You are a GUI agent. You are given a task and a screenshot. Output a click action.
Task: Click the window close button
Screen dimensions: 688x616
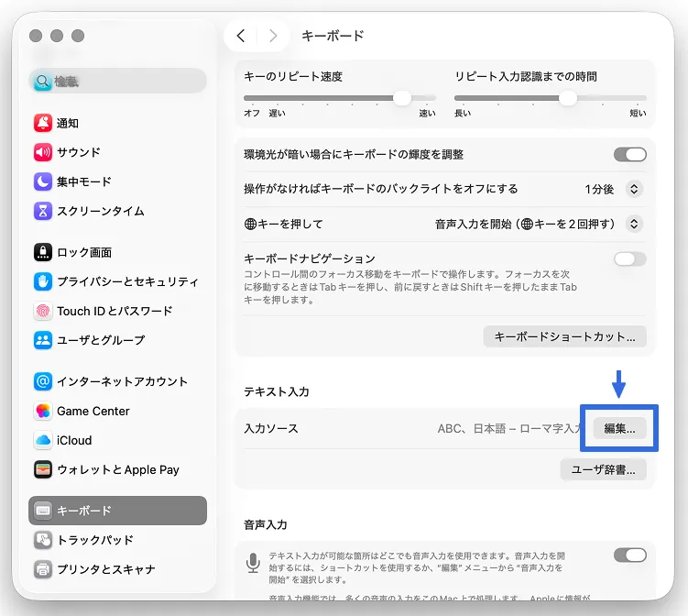(36, 36)
